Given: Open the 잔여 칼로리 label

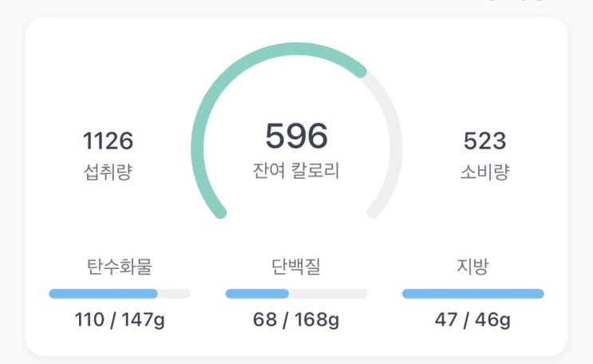Looking at the screenshot, I should pos(296,171).
